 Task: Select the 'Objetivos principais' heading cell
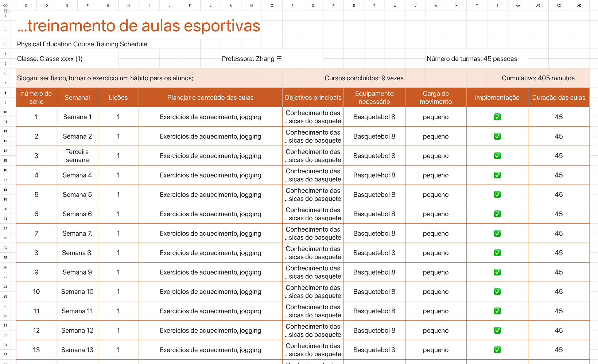pyautogui.click(x=313, y=97)
